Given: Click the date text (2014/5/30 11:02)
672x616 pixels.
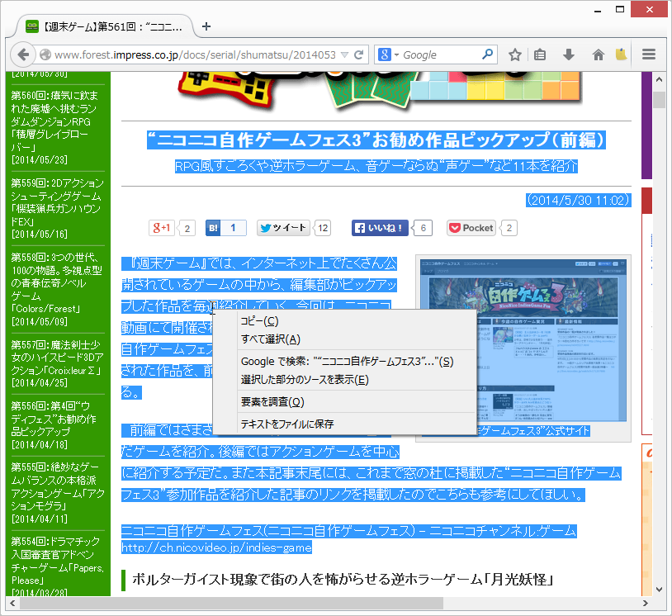Looking at the screenshot, I should tap(578, 200).
